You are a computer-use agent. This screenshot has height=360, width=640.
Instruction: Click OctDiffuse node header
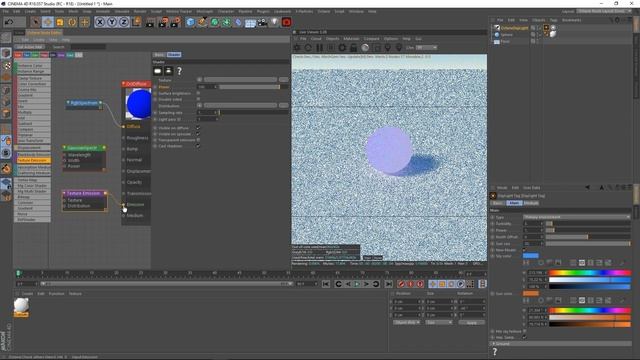[x=136, y=84]
